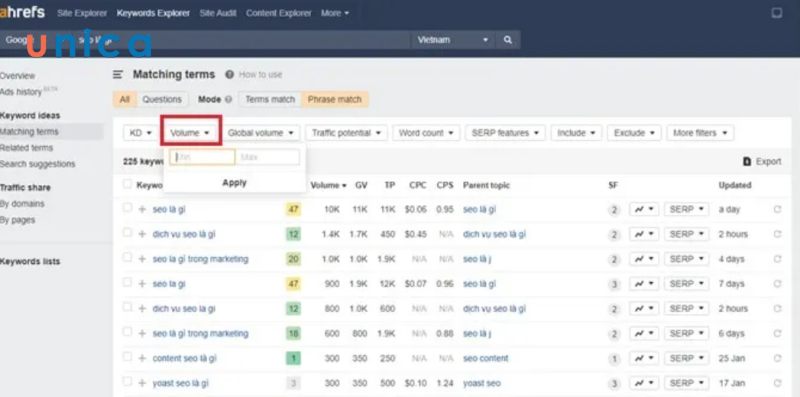Click the Export file icon
The width and height of the screenshot is (800, 397).
click(747, 161)
